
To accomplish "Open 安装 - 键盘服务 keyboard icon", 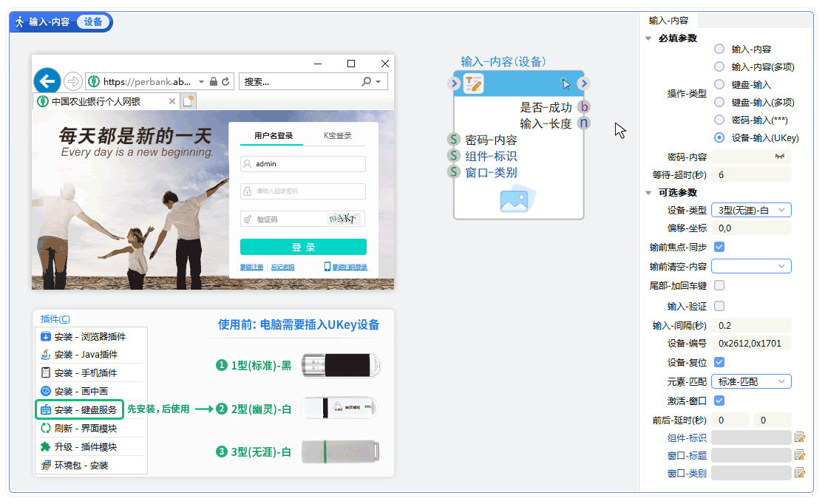I will (45, 409).
